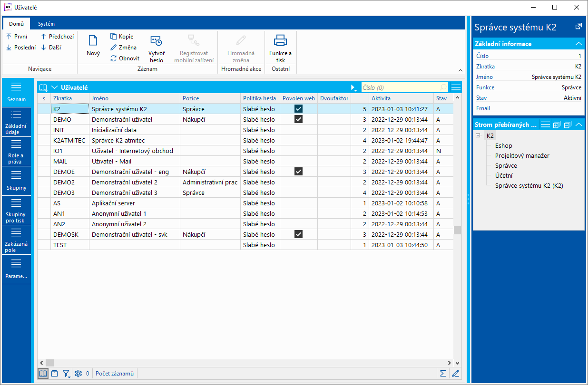This screenshot has width=588, height=385.
Task: Open hamburger menu beside search field
Action: (456, 87)
